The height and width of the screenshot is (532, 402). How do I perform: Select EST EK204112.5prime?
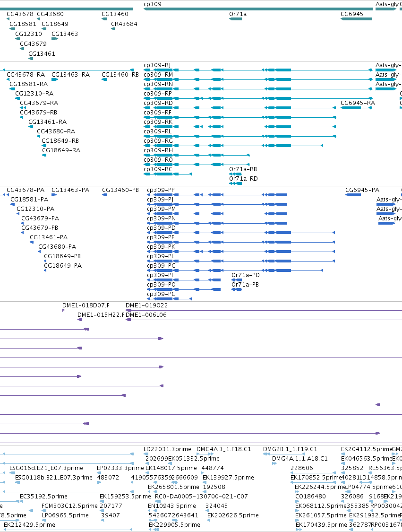(x=367, y=449)
